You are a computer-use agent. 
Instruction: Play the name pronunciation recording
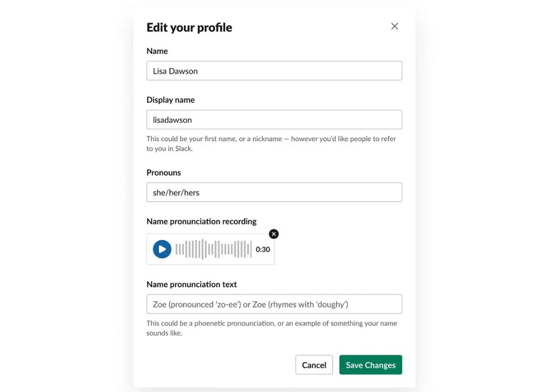(x=162, y=249)
